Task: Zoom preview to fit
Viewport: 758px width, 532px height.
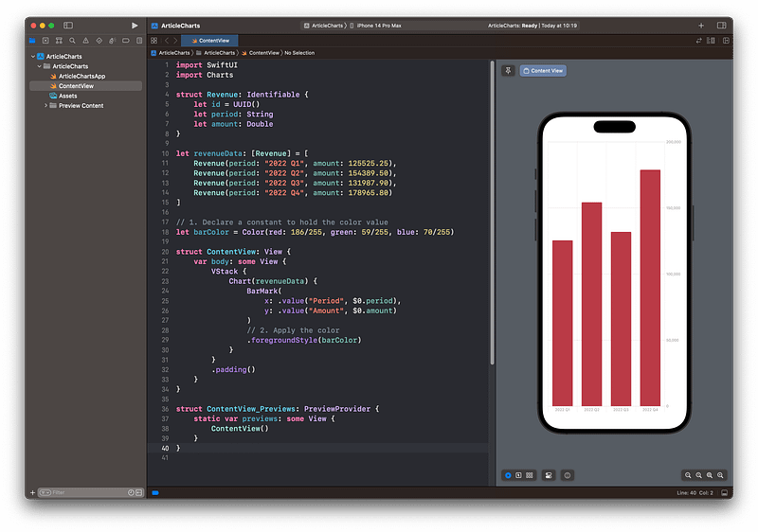Action: click(710, 475)
